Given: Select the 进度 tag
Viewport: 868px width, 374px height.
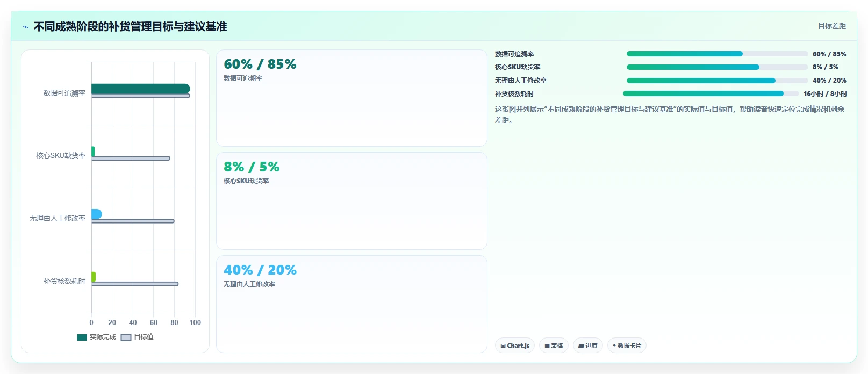Looking at the screenshot, I should (x=588, y=346).
